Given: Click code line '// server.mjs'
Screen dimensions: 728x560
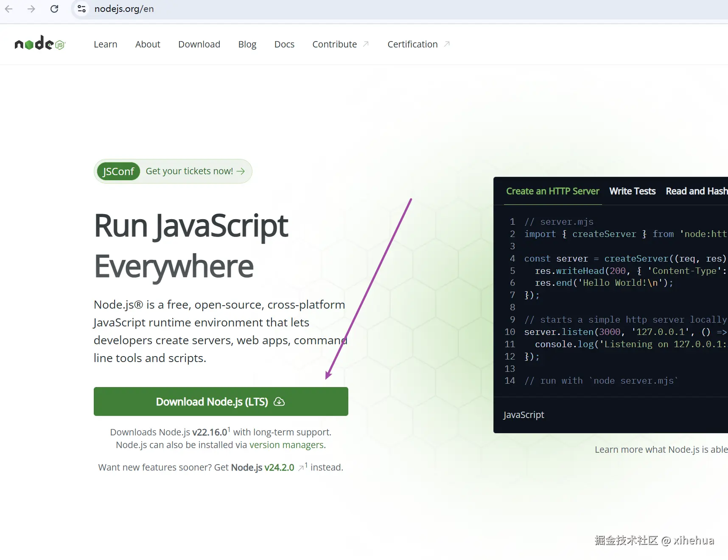Looking at the screenshot, I should pos(559,222).
